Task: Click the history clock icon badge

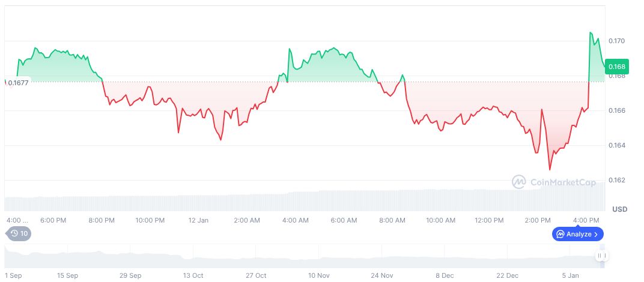Action: [16, 234]
